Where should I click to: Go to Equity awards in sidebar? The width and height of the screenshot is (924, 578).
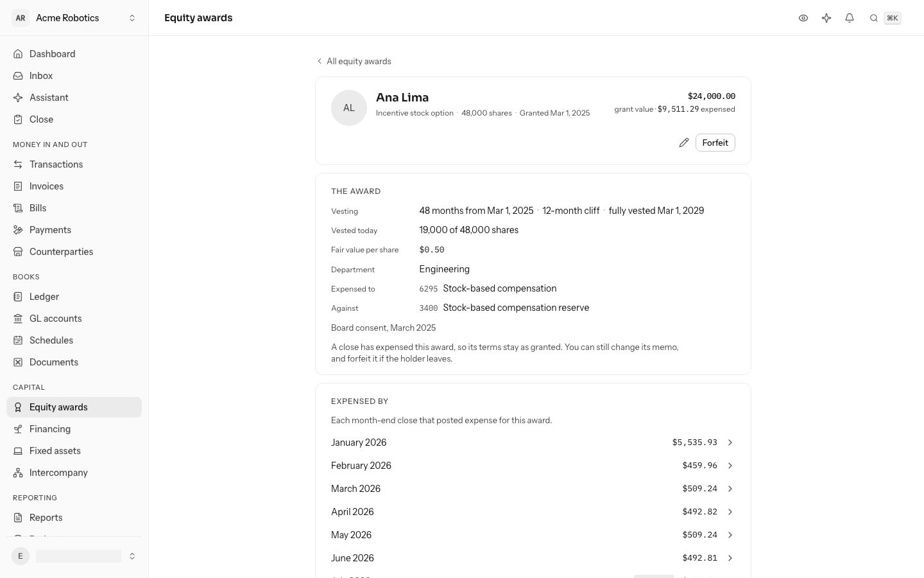tap(74, 407)
